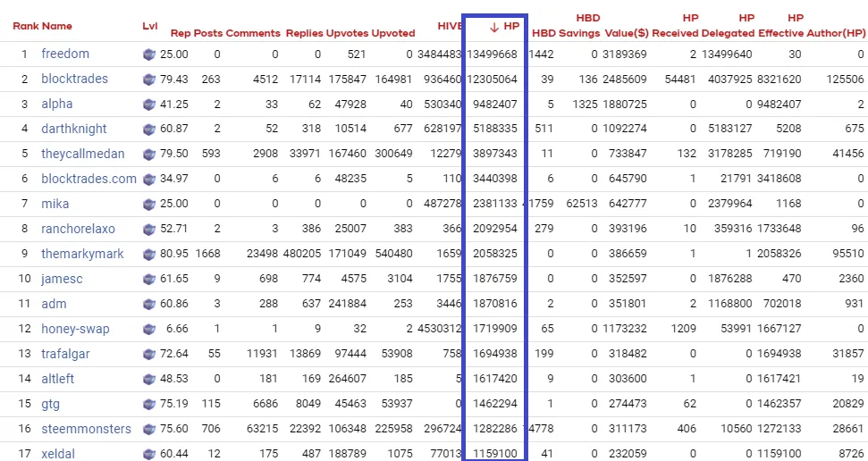Click the level badge icon for blocktrades
The height and width of the screenshot is (461, 868).
(x=149, y=80)
